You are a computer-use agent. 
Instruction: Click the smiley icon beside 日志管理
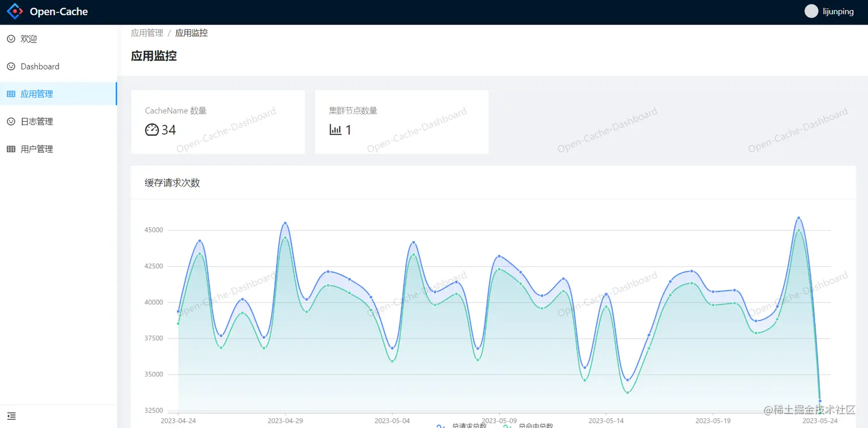tap(11, 122)
